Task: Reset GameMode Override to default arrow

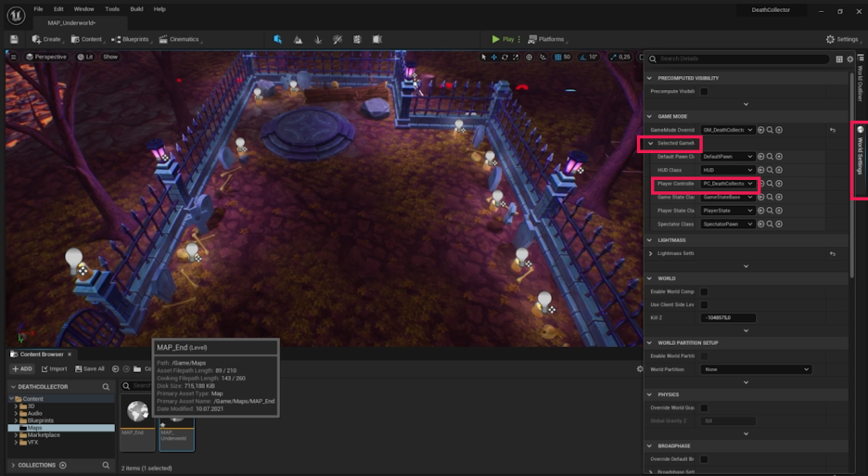Action: 833,130
